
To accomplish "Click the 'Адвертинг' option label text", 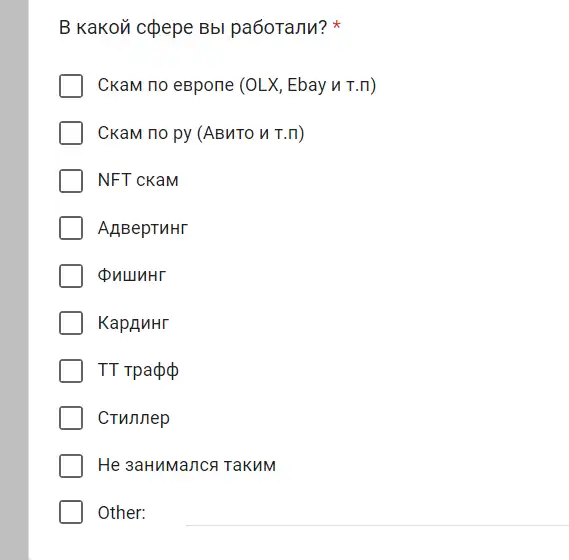I will point(143,228).
